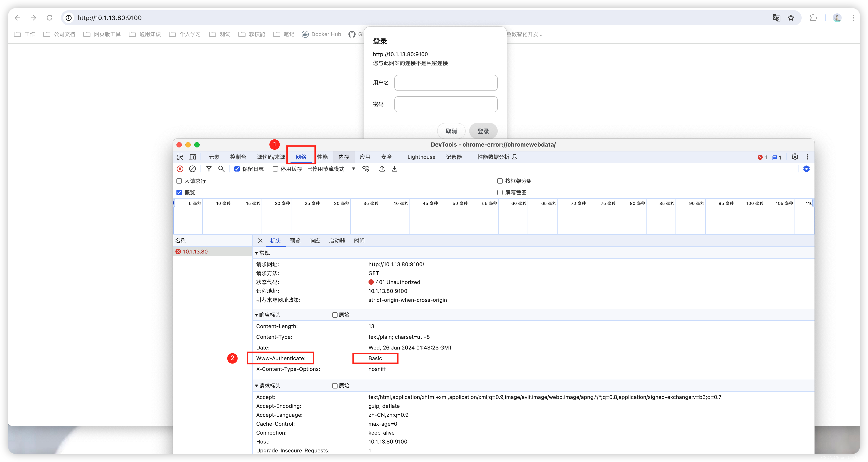
Task: Check the 屏幕截图 option
Action: [x=500, y=192]
